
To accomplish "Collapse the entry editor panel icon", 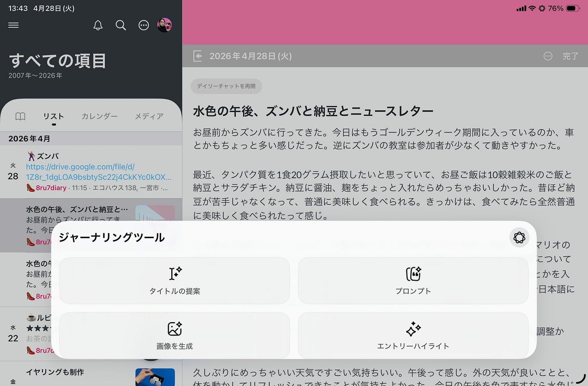I will pos(197,56).
